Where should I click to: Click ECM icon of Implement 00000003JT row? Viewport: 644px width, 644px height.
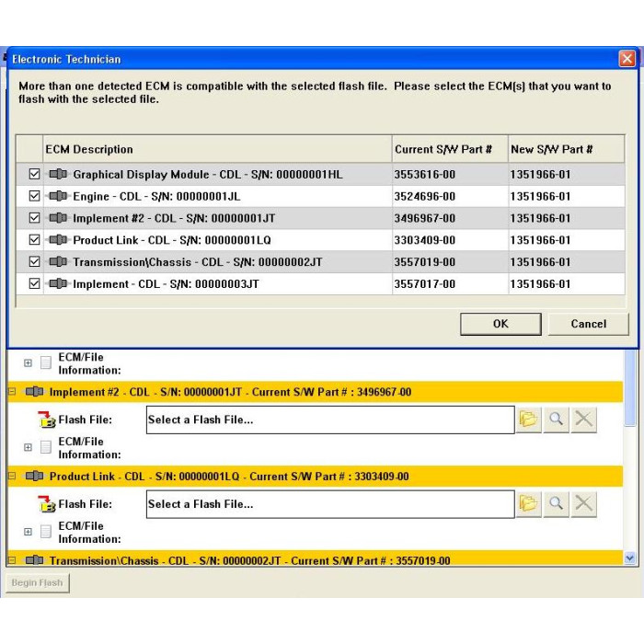click(x=58, y=283)
